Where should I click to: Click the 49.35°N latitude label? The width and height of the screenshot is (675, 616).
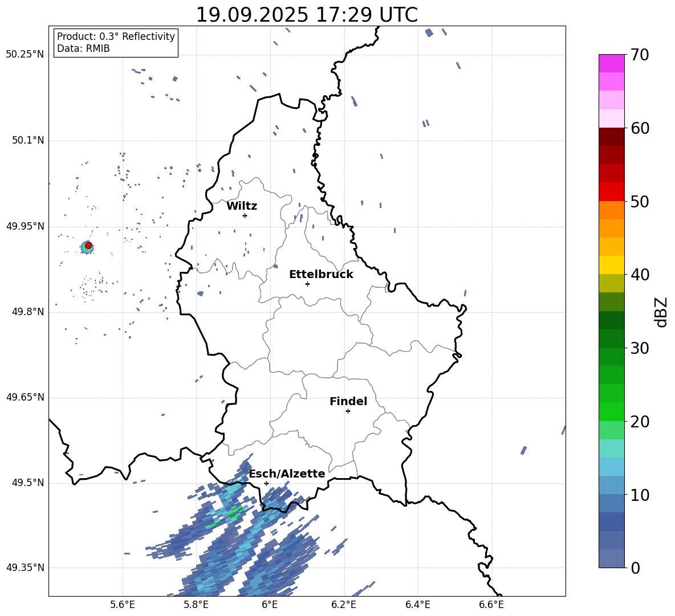click(x=25, y=568)
